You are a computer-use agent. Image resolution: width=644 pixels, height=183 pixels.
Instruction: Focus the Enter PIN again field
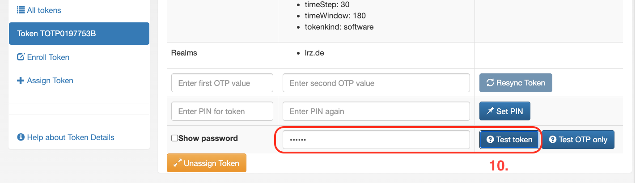click(376, 111)
